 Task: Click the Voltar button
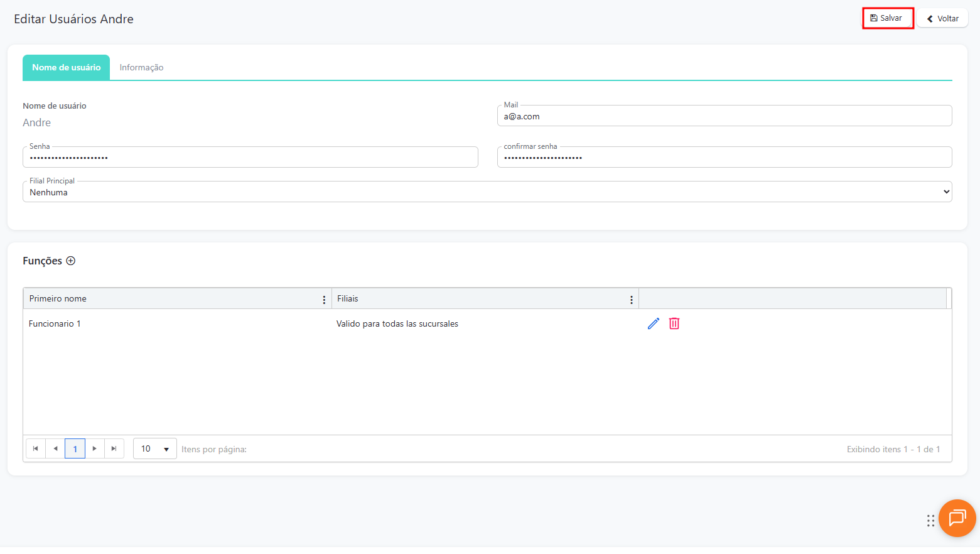(x=942, y=19)
